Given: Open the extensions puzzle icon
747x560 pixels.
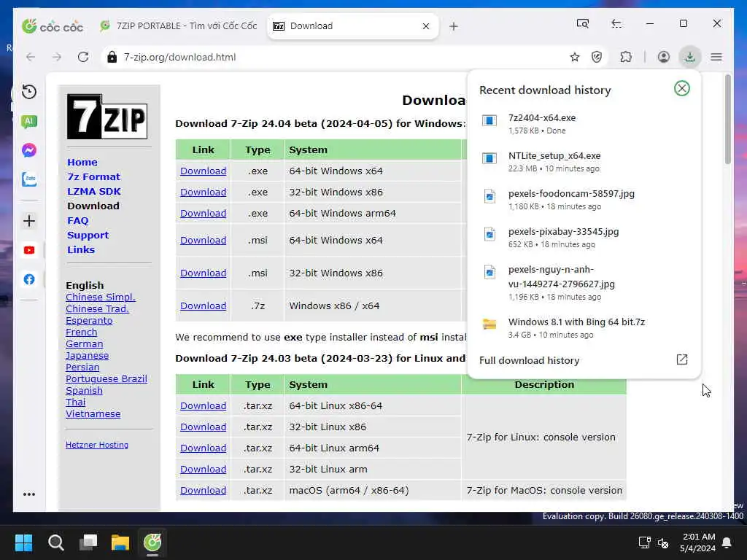Looking at the screenshot, I should 626,57.
